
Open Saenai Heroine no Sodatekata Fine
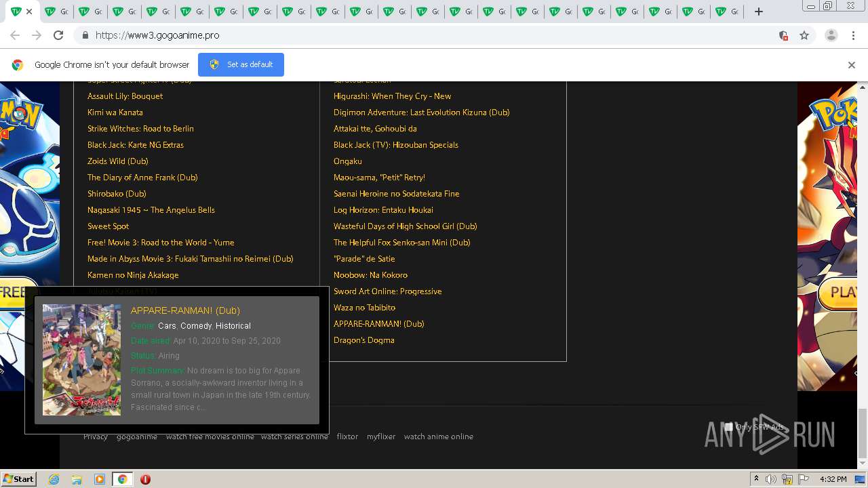click(x=397, y=194)
